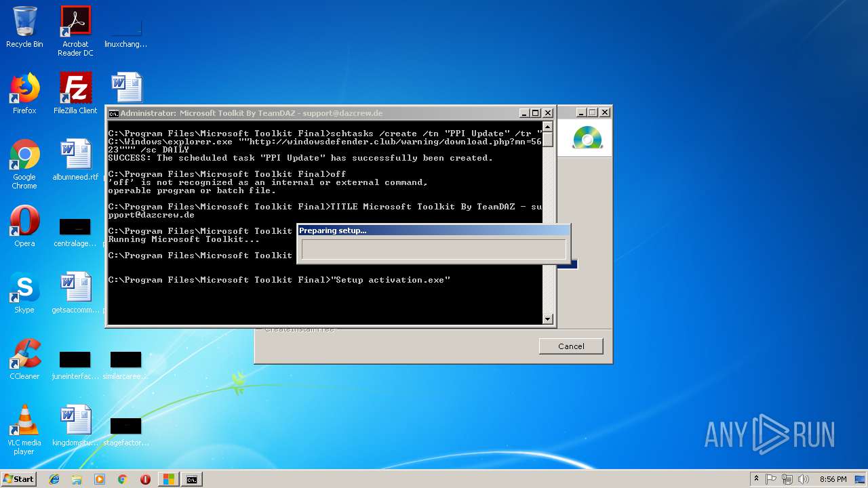868x488 pixels.
Task: Launch the Opera desktop shortcut
Action: tap(24, 226)
